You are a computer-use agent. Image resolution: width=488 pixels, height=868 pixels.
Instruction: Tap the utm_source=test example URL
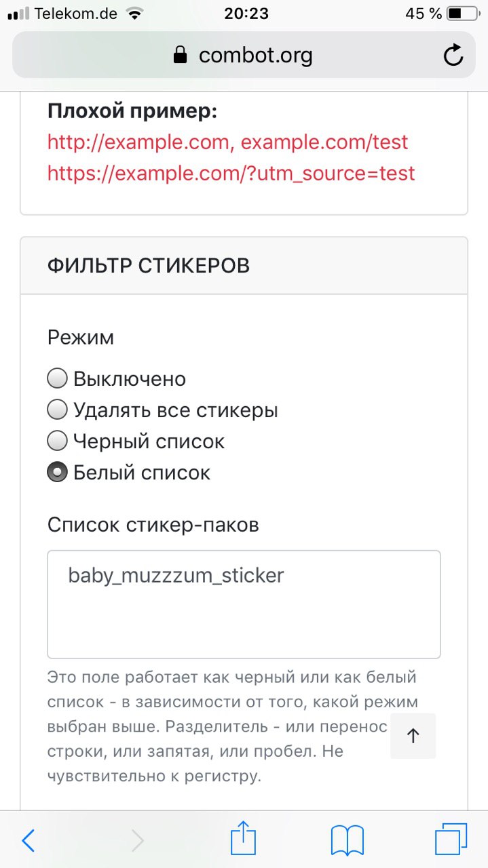click(231, 174)
